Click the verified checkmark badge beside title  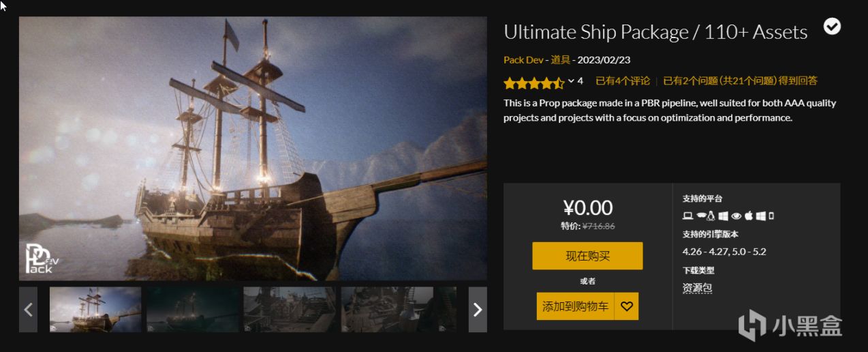tap(832, 27)
